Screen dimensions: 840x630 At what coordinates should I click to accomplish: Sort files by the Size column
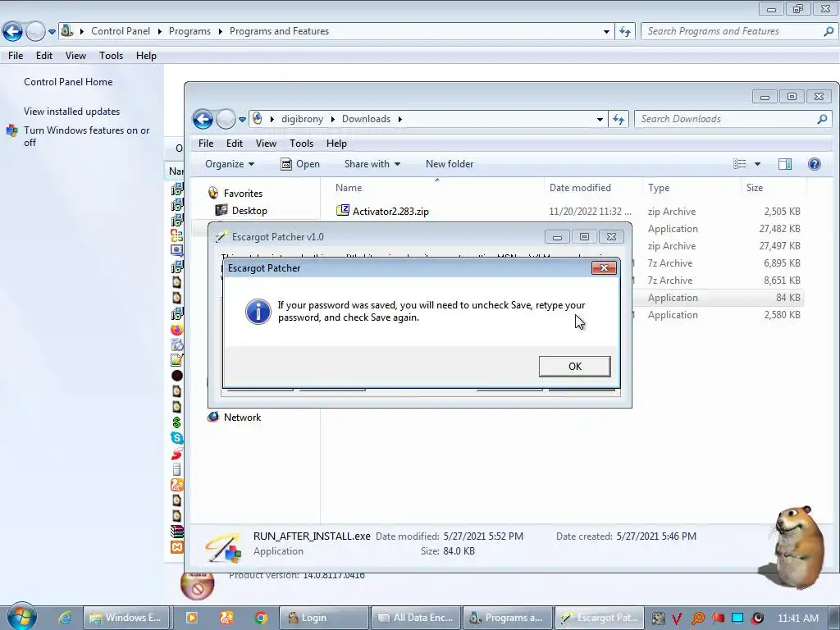point(773,188)
